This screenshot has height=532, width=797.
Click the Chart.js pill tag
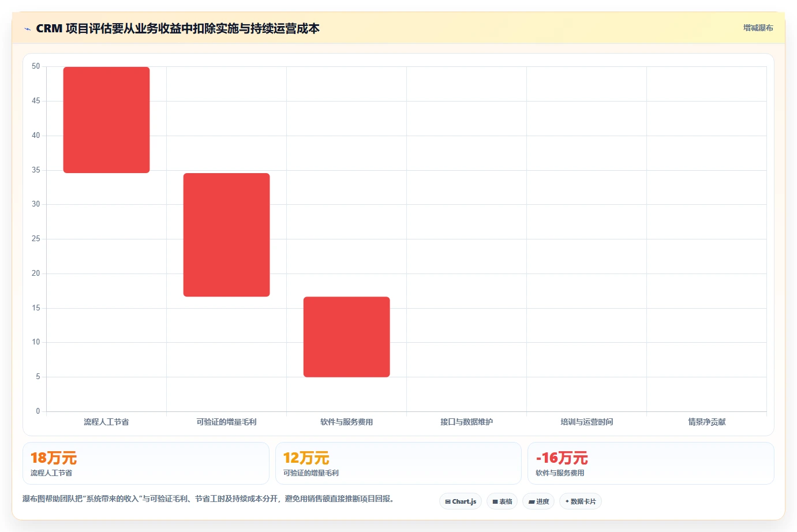tap(461, 501)
